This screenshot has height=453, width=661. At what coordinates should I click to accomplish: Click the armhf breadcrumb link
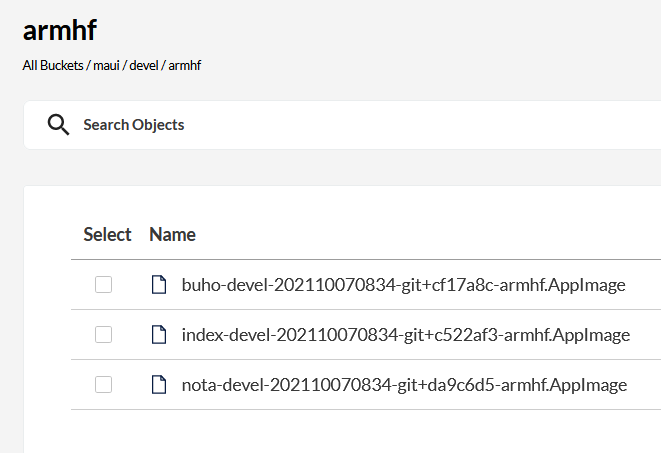point(185,65)
